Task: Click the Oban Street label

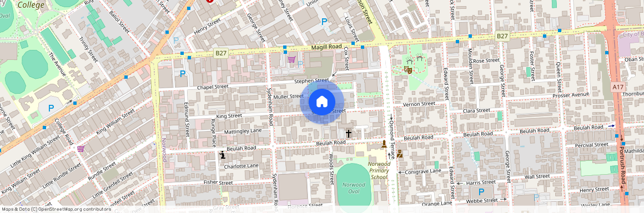Action: [x=634, y=59]
